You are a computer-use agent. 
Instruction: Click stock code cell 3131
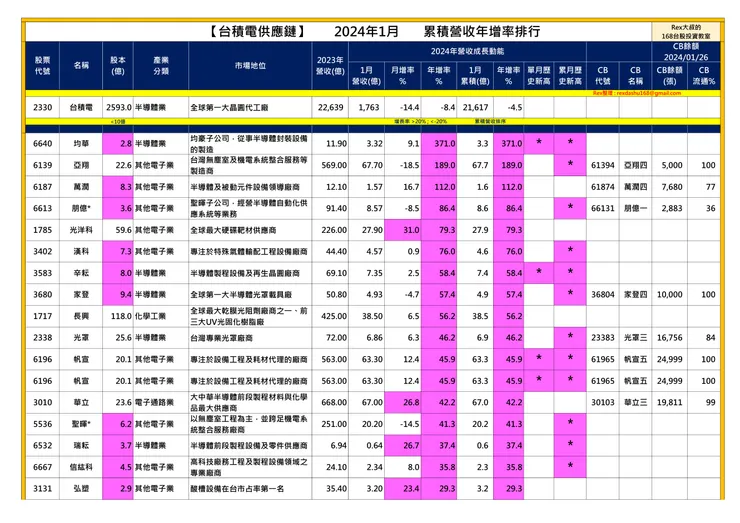(42, 489)
